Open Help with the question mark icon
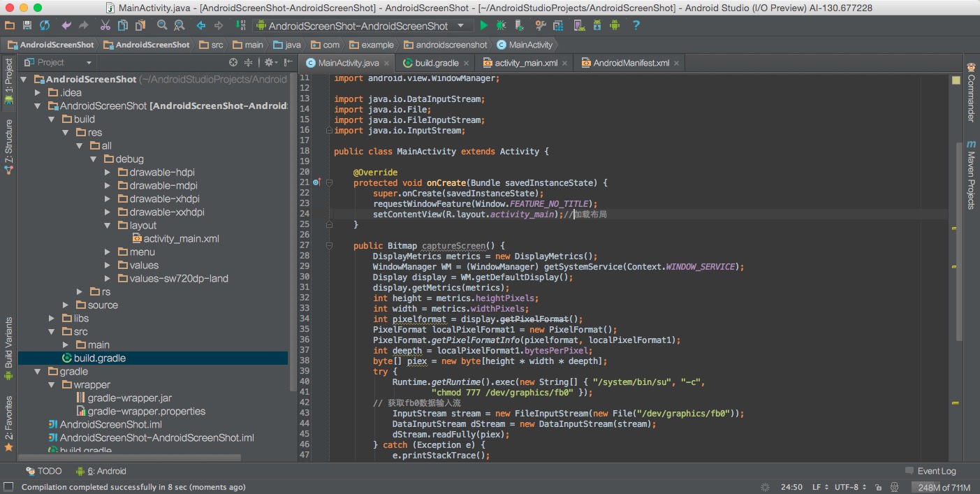Screen dimensions: 980x494 click(636, 25)
